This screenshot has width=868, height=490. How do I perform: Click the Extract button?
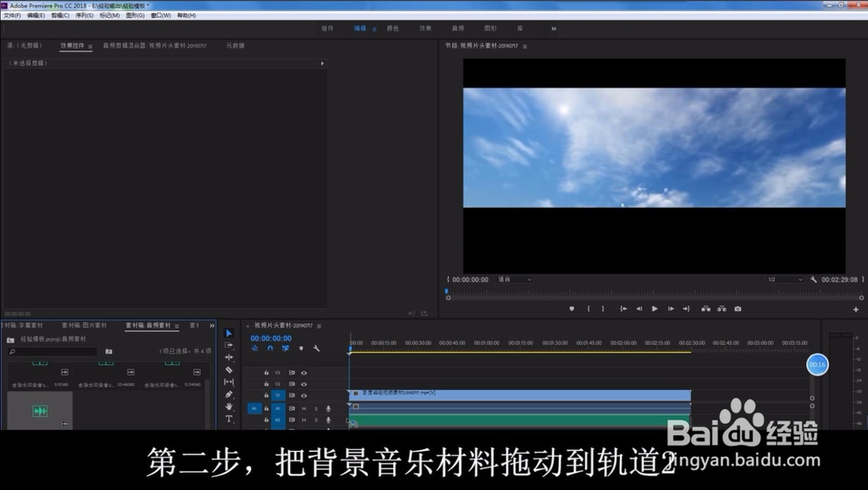(722, 308)
